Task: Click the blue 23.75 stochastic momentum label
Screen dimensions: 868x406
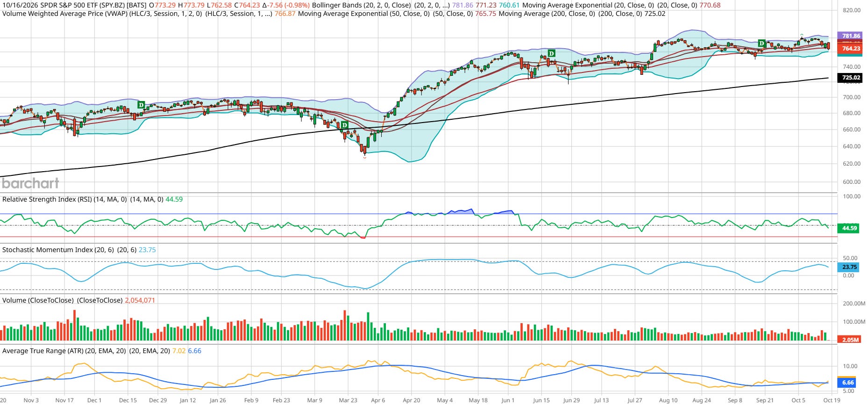Action: (849, 267)
